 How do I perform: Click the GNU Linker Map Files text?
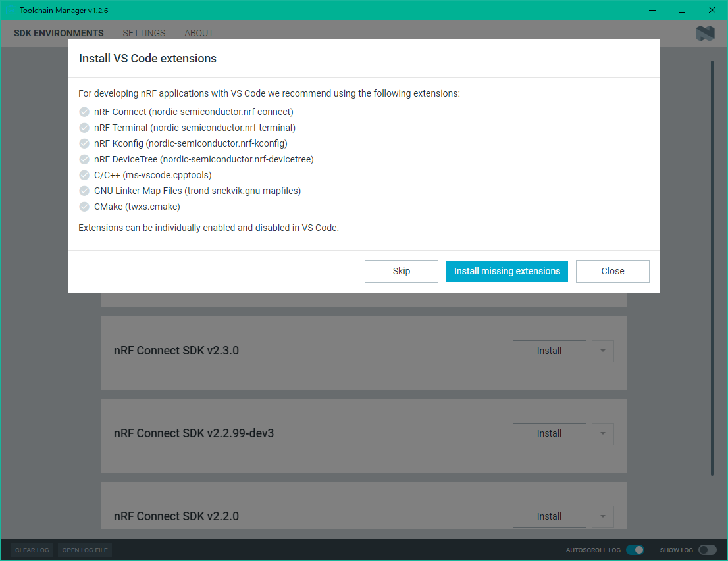197,191
